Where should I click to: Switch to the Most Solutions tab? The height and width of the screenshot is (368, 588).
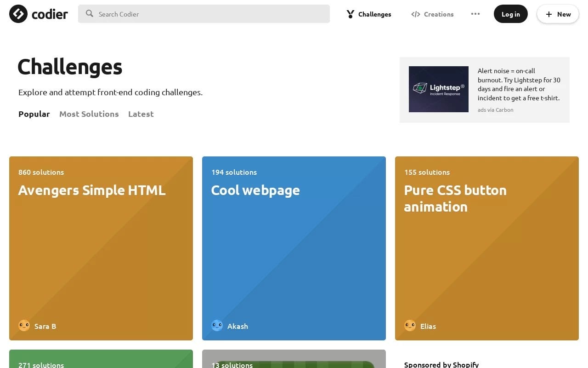[89, 114]
